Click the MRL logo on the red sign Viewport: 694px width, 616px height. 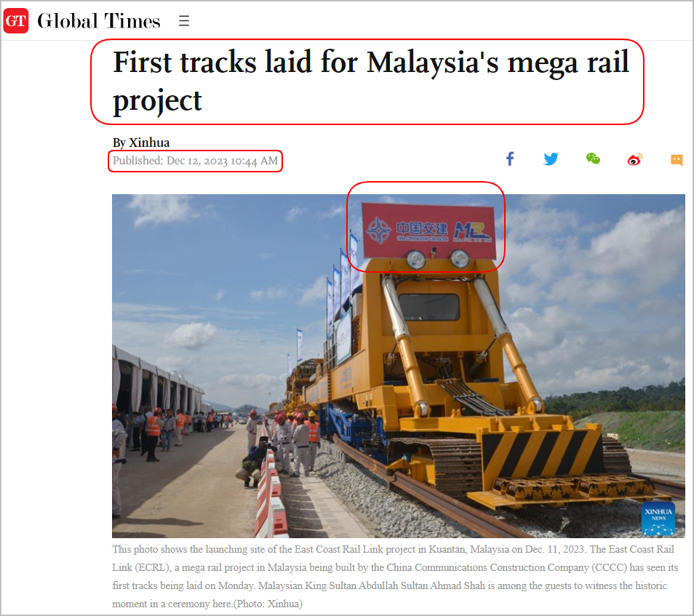pos(473,231)
